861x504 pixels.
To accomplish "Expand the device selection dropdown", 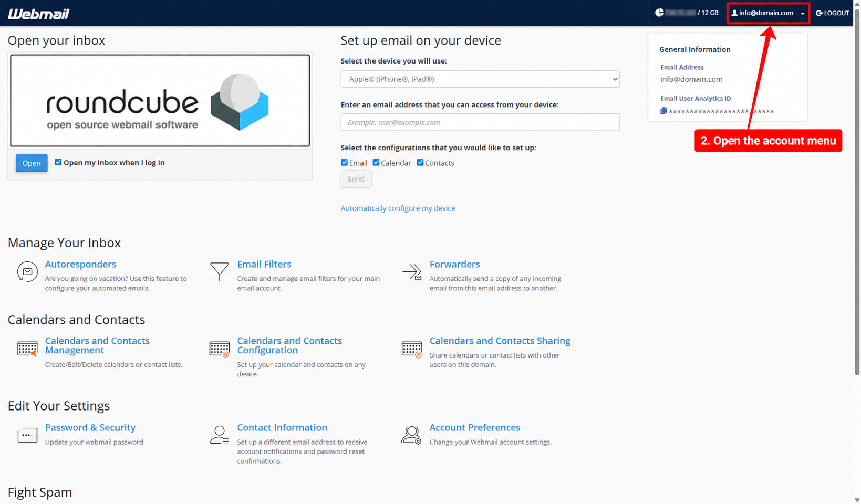I will click(480, 79).
